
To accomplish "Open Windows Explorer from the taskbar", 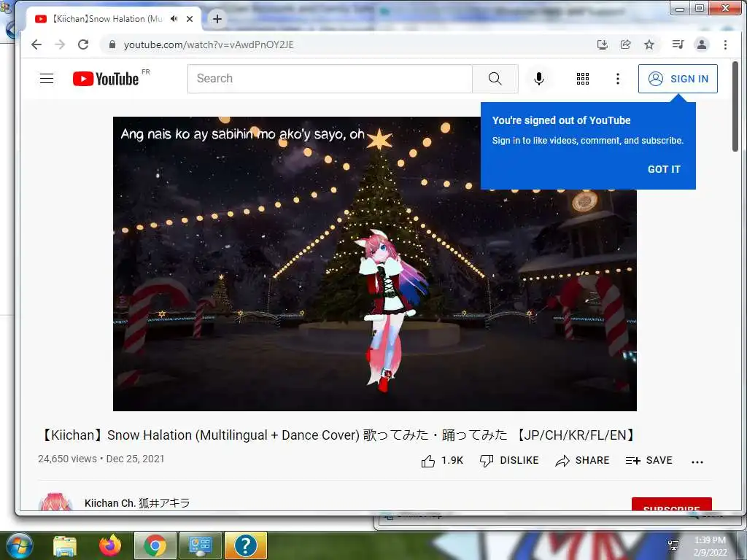I will 65,545.
